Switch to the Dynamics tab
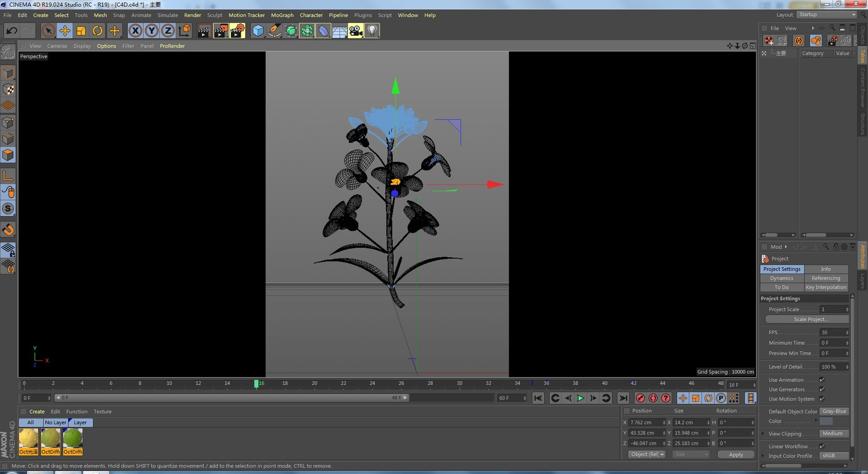The height and width of the screenshot is (474, 868). (x=782, y=278)
